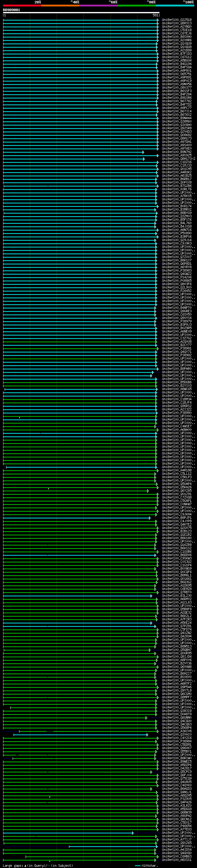Select the UniRef100_B9NA44 label
Screen dimensions: 197x868
[x=177, y=118]
